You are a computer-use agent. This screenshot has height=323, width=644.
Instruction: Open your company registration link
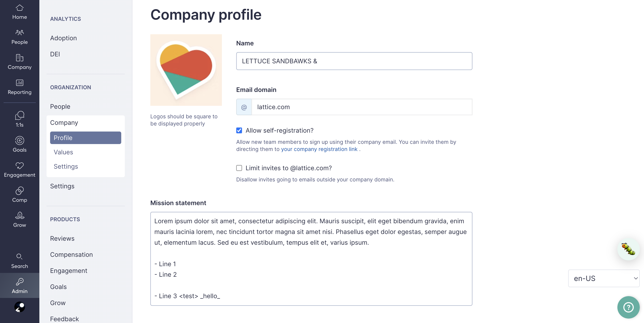tap(319, 149)
